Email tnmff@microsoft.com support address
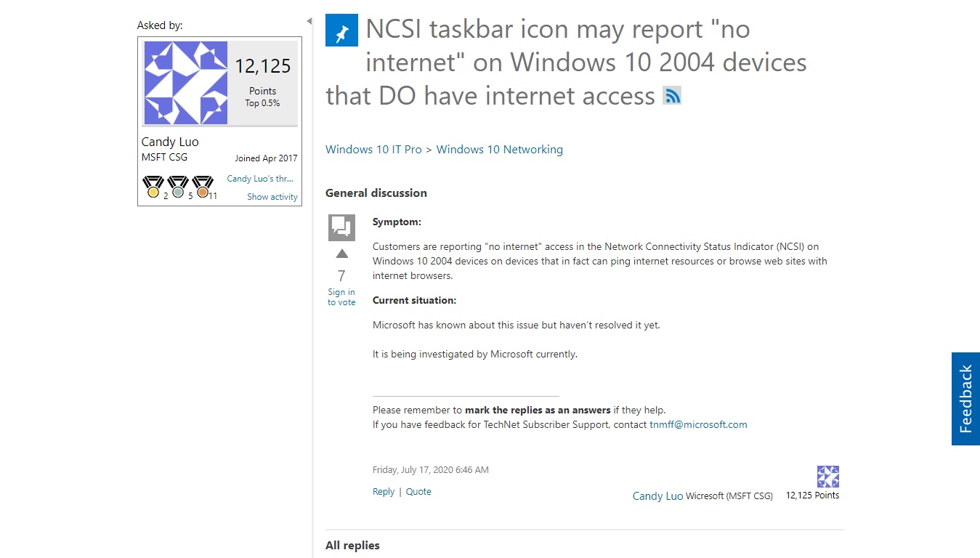This screenshot has height=558, width=980. pyautogui.click(x=698, y=425)
